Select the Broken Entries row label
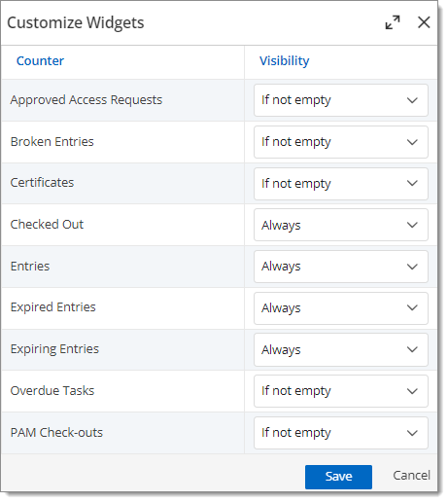 pos(52,142)
